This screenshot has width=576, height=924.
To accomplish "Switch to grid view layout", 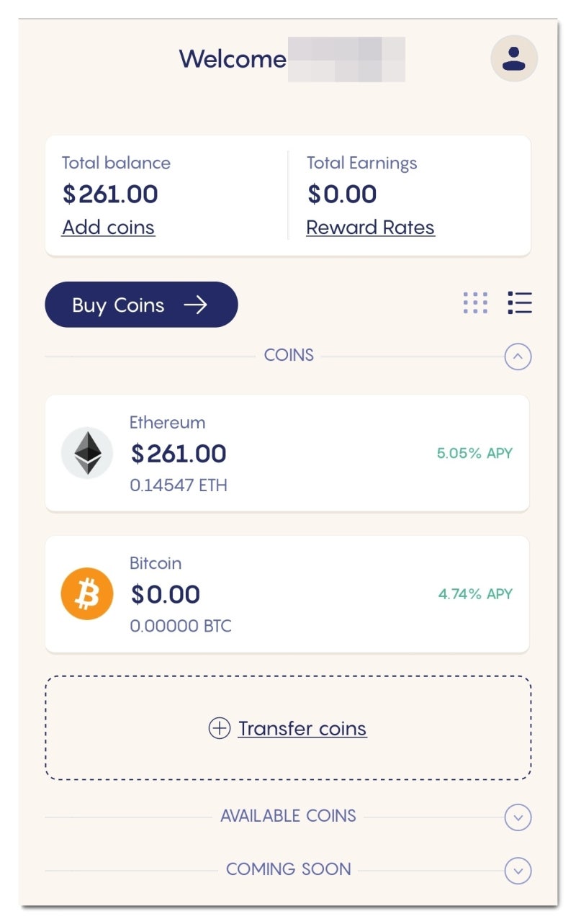I will [x=475, y=303].
